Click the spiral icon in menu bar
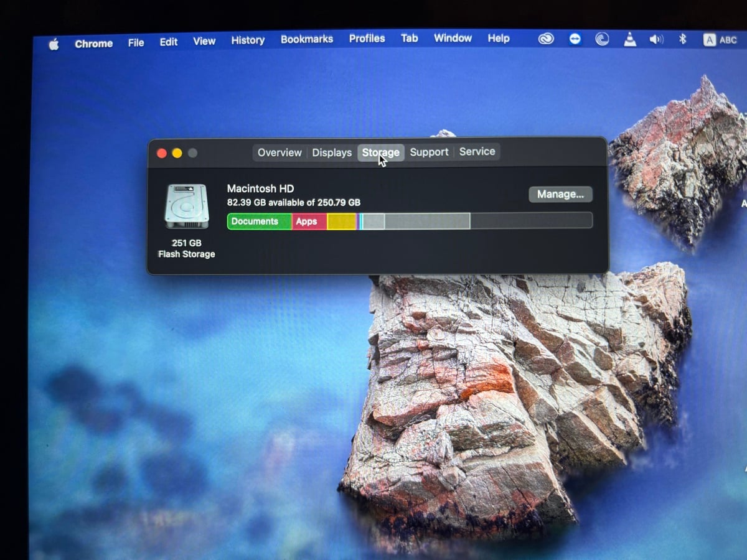 (601, 39)
